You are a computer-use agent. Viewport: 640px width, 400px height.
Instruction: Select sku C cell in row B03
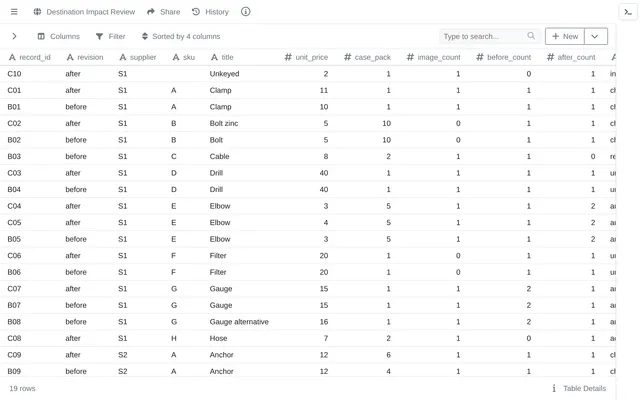coord(183,156)
